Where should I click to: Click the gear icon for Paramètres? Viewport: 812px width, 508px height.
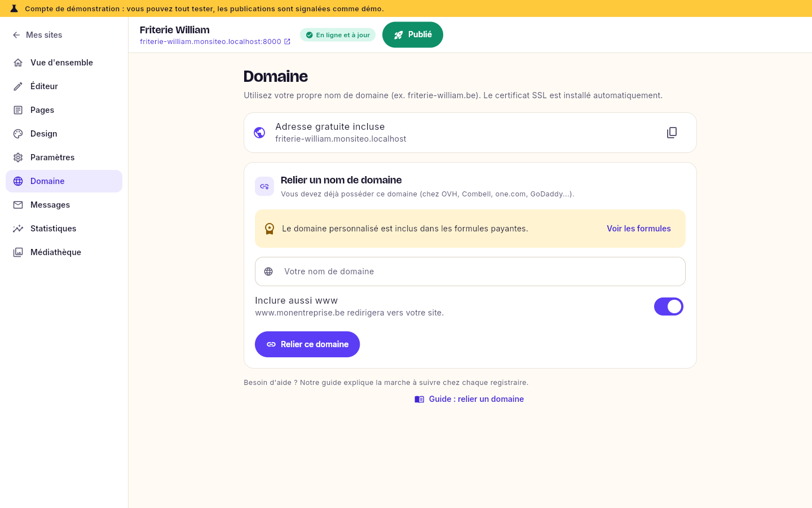18,157
